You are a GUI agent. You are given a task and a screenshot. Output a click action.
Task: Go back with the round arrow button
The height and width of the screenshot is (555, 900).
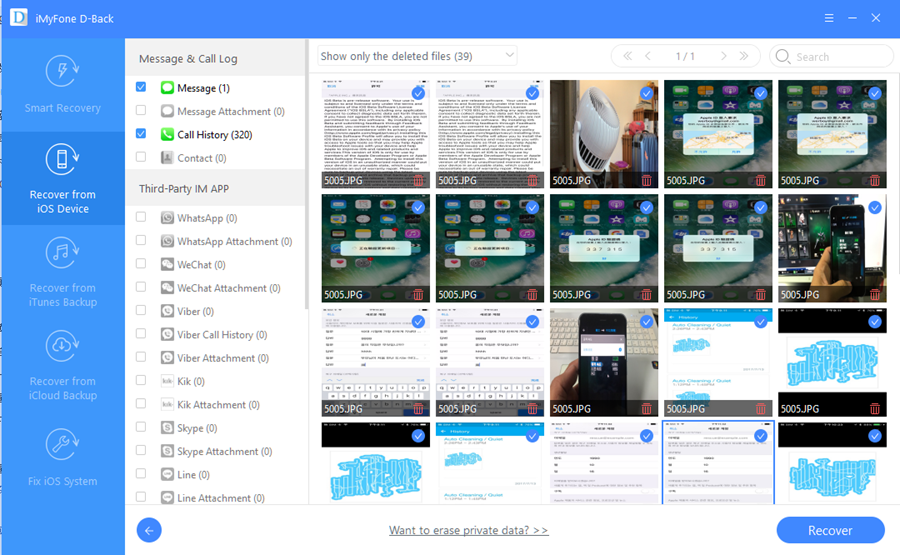(149, 530)
